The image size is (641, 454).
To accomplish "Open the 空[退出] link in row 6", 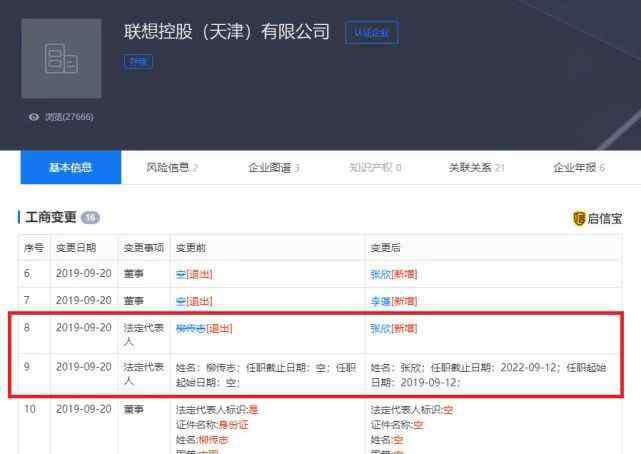I will click(194, 274).
